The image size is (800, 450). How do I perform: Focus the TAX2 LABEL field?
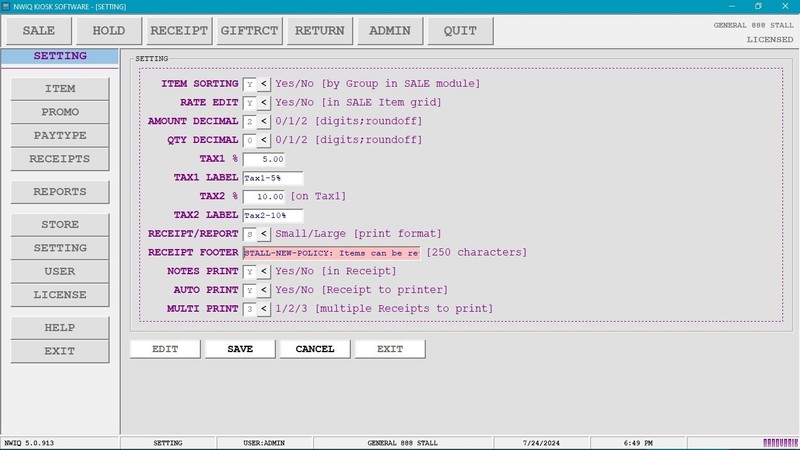[x=273, y=215]
